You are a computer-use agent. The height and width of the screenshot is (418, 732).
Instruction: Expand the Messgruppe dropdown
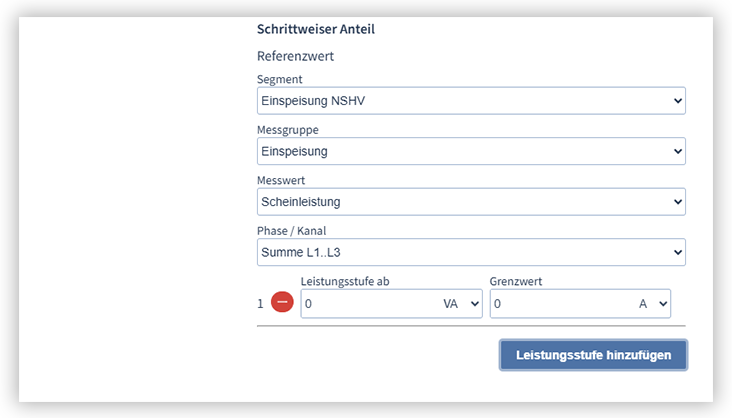tap(470, 151)
